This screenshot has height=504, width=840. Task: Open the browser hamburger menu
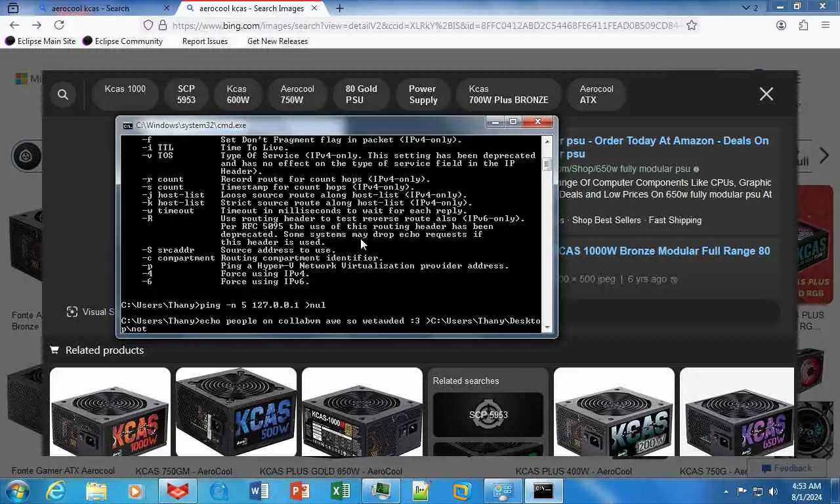[826, 25]
